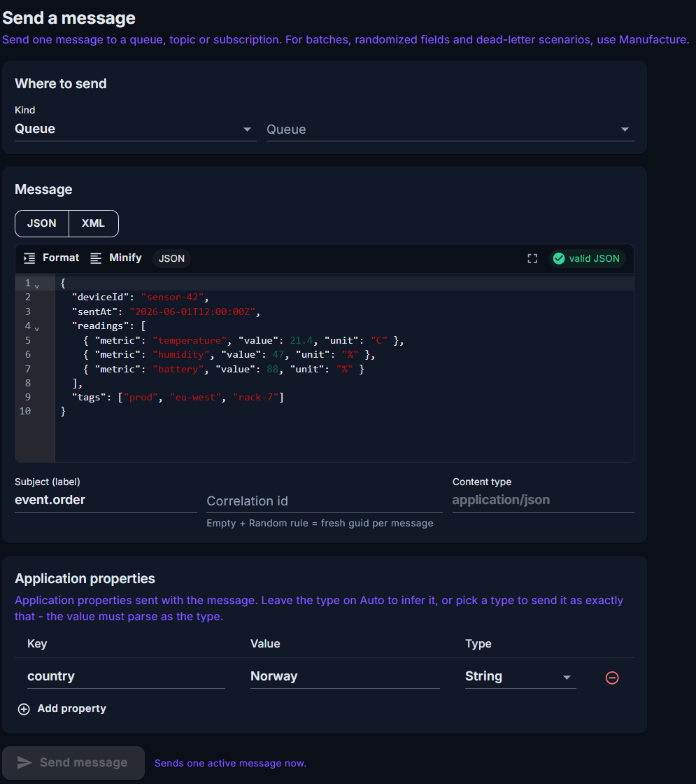The image size is (696, 784).
Task: Click the "sensor-42" value in the editor
Action: [x=172, y=297]
